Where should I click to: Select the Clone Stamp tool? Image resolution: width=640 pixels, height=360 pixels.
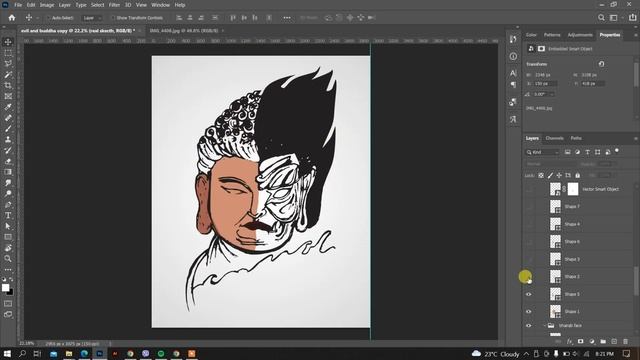pos(8,140)
